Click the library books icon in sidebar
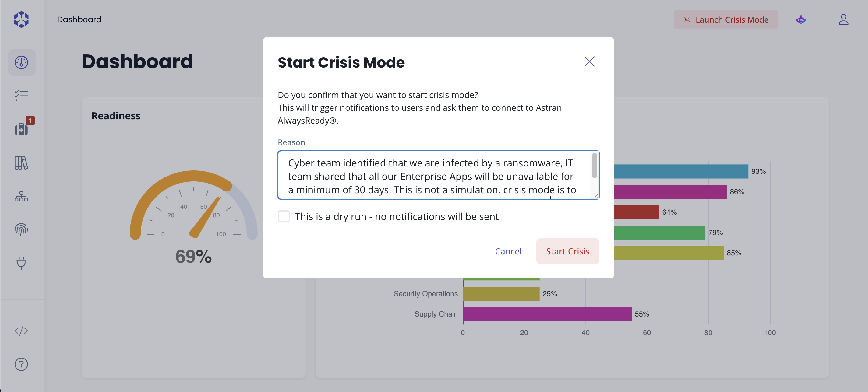The width and height of the screenshot is (868, 392). point(21,163)
